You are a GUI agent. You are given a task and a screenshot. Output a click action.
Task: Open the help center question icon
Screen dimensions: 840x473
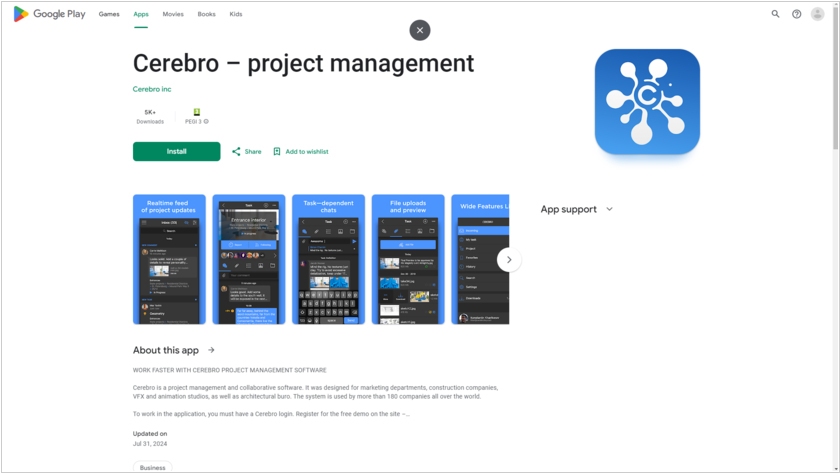point(797,14)
